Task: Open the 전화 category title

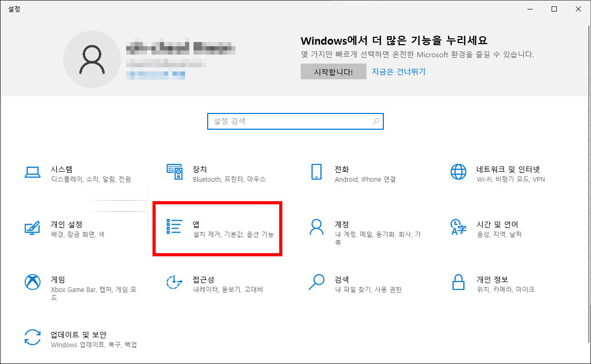Action: [x=342, y=169]
